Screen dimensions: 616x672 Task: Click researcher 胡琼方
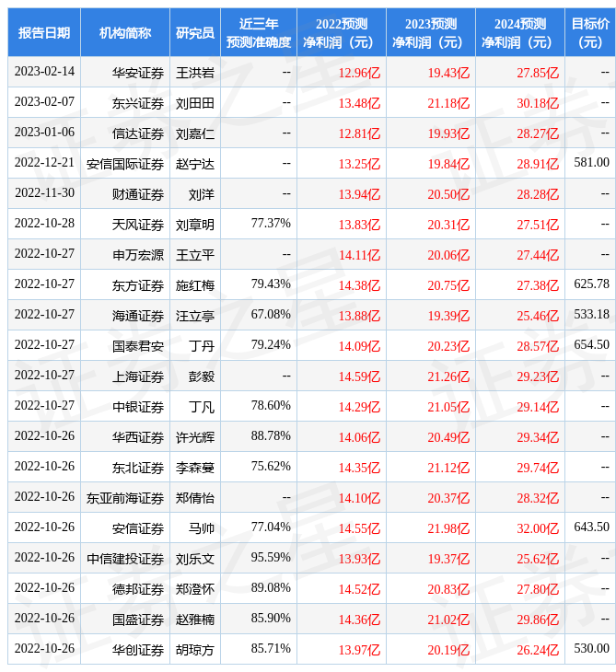coord(195,651)
